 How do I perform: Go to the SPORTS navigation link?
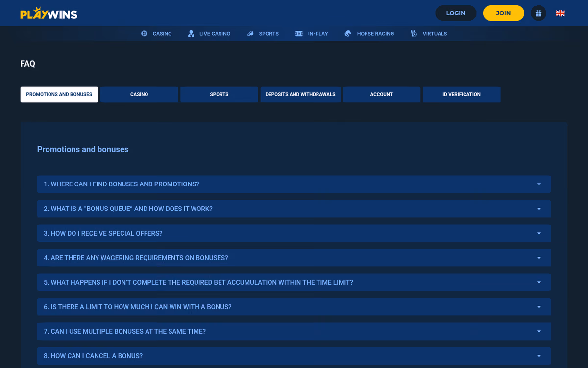269,34
